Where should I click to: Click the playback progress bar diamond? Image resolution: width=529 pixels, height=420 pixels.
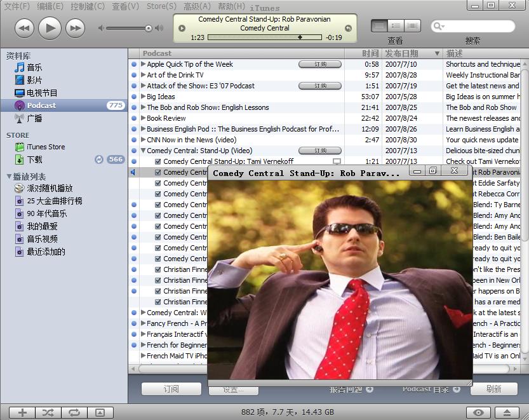pyautogui.click(x=300, y=37)
